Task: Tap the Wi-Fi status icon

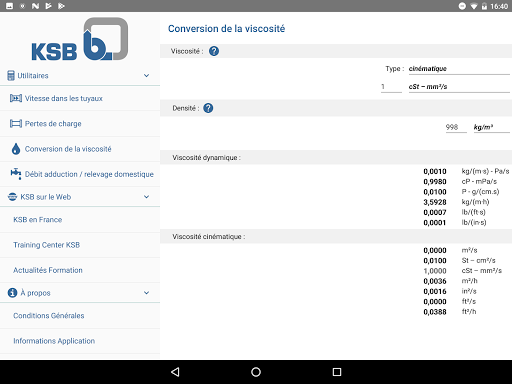Action: pyautogui.click(x=474, y=6)
